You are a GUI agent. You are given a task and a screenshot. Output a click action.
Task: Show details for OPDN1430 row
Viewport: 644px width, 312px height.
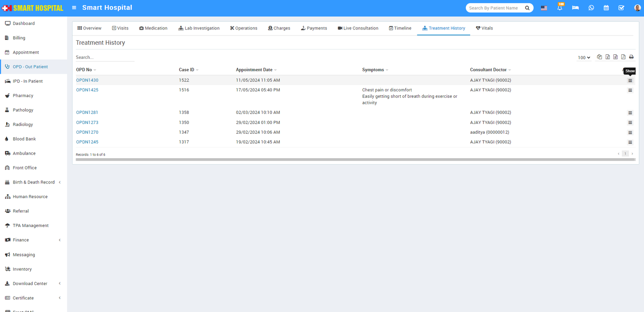630,81
